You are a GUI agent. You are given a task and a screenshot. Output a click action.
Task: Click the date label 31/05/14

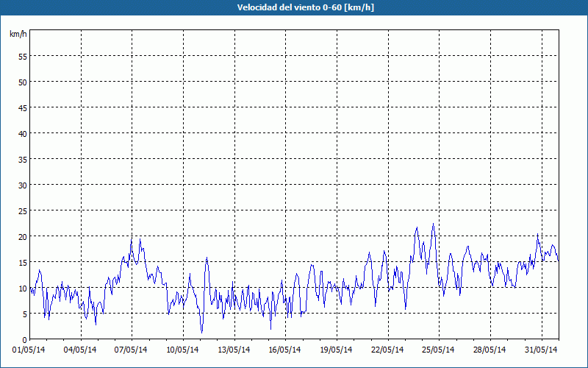point(541,350)
